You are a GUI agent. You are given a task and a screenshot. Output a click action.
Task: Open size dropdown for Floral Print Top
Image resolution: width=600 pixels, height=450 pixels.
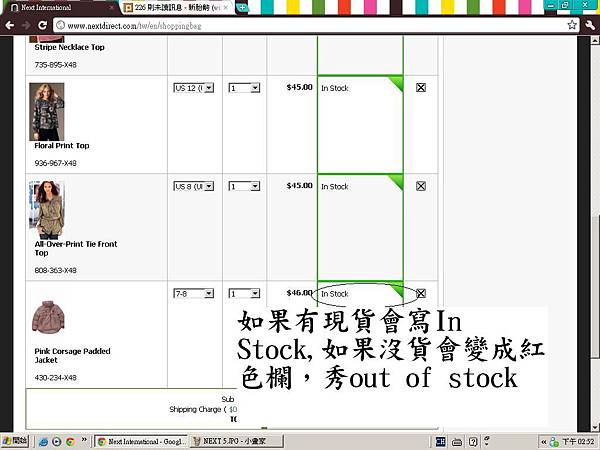193,88
